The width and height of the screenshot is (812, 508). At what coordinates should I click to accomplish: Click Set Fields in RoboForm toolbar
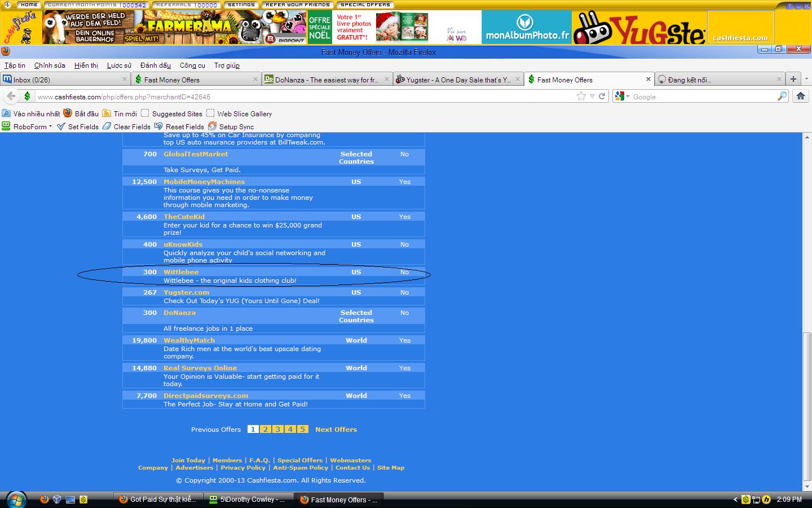78,126
